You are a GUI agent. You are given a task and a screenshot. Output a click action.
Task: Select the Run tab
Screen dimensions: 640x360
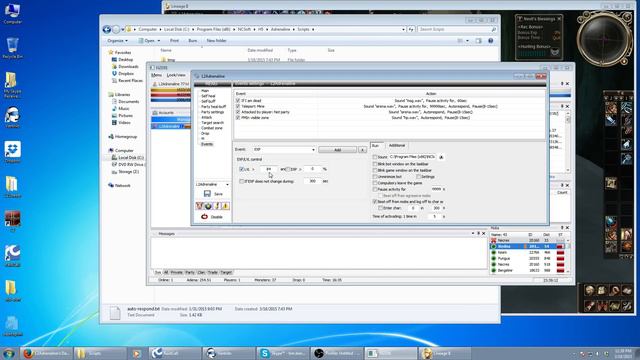tap(376, 145)
